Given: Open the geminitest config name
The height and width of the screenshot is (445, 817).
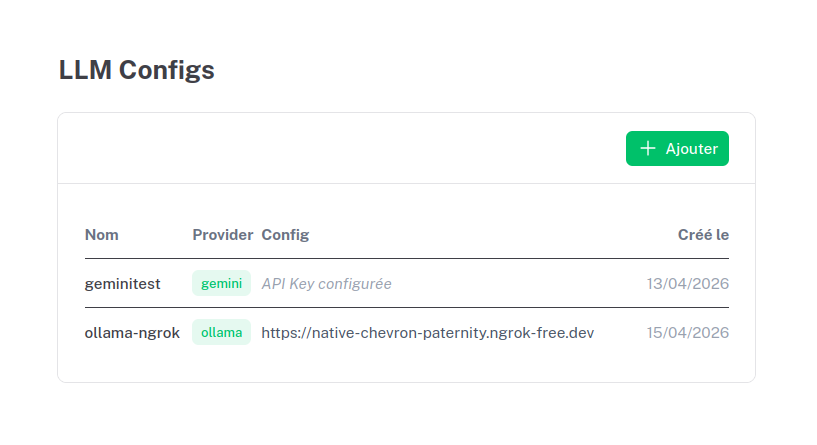Looking at the screenshot, I should (122, 283).
